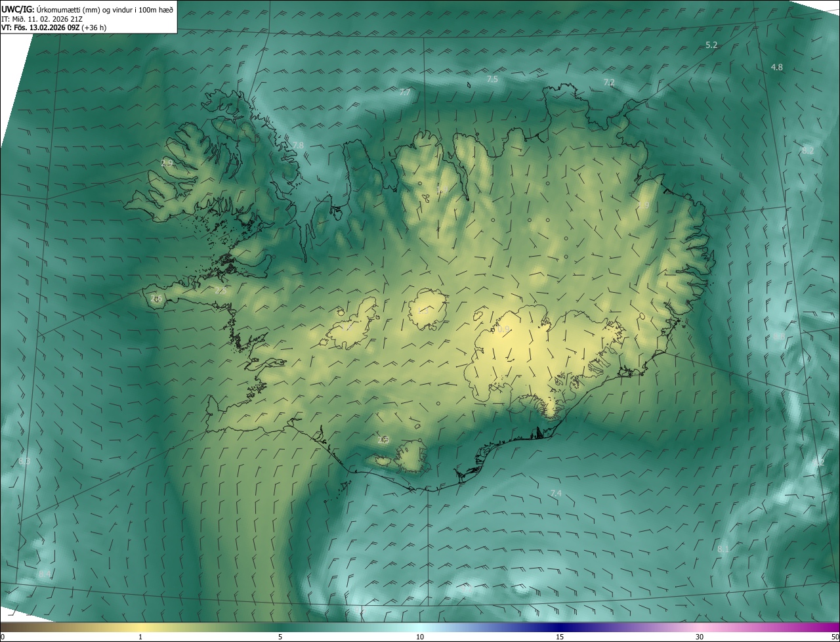Click the 2.9 value label on the Westfjords
This screenshot has height=642, width=840.
coord(167,163)
